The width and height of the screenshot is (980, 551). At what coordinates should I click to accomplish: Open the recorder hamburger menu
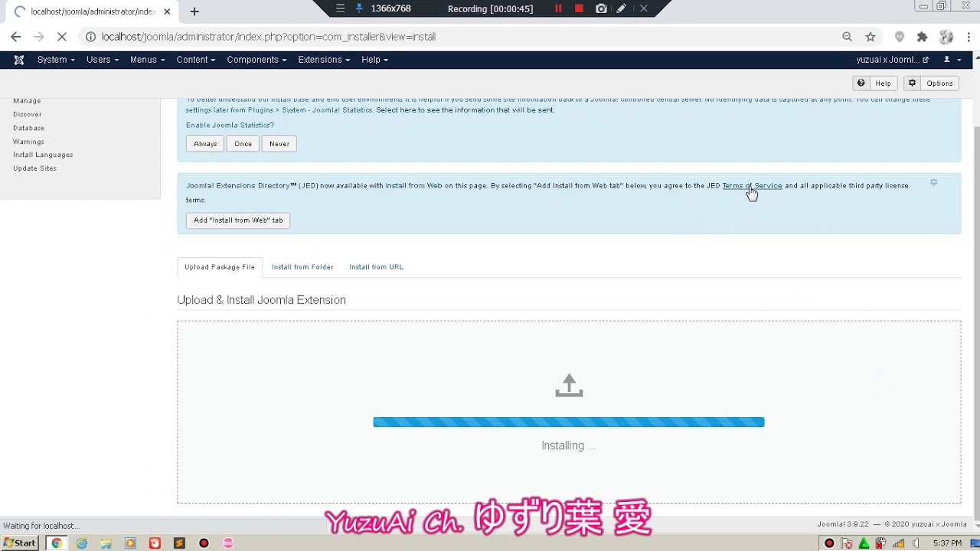[340, 8]
